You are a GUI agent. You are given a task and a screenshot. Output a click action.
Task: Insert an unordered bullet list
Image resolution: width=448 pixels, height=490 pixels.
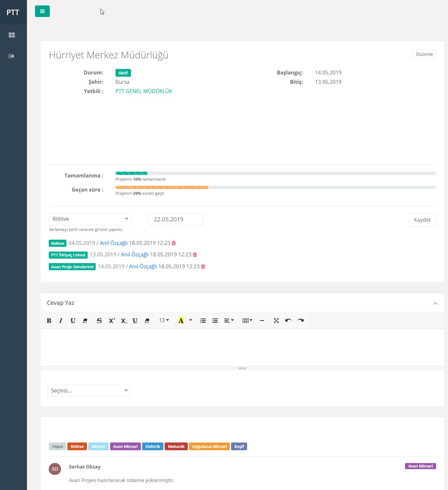[x=203, y=321]
